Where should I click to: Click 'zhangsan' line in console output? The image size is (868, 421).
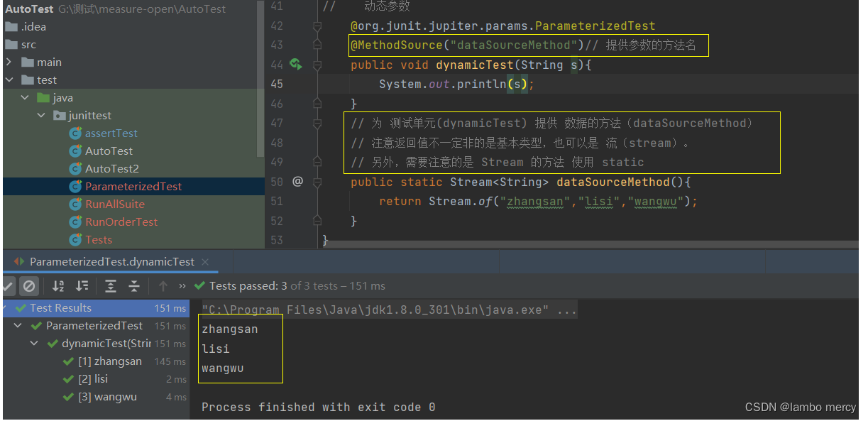tap(230, 329)
